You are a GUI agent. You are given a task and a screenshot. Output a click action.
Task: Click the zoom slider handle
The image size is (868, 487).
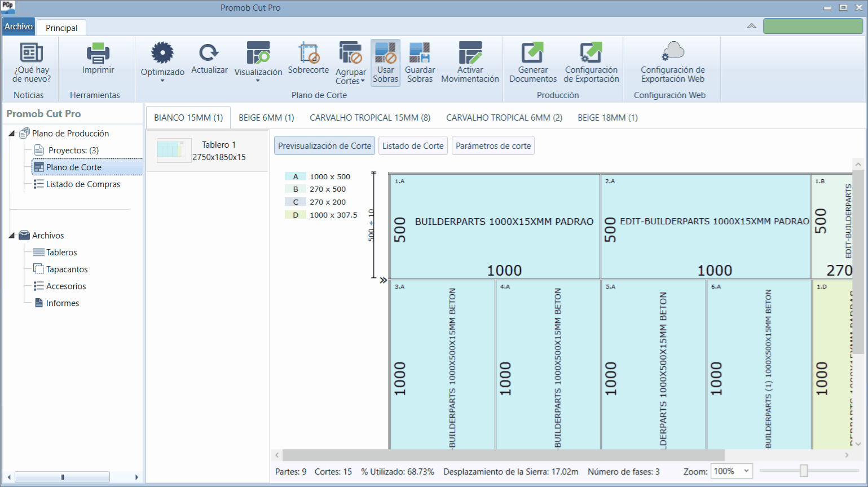(x=804, y=470)
